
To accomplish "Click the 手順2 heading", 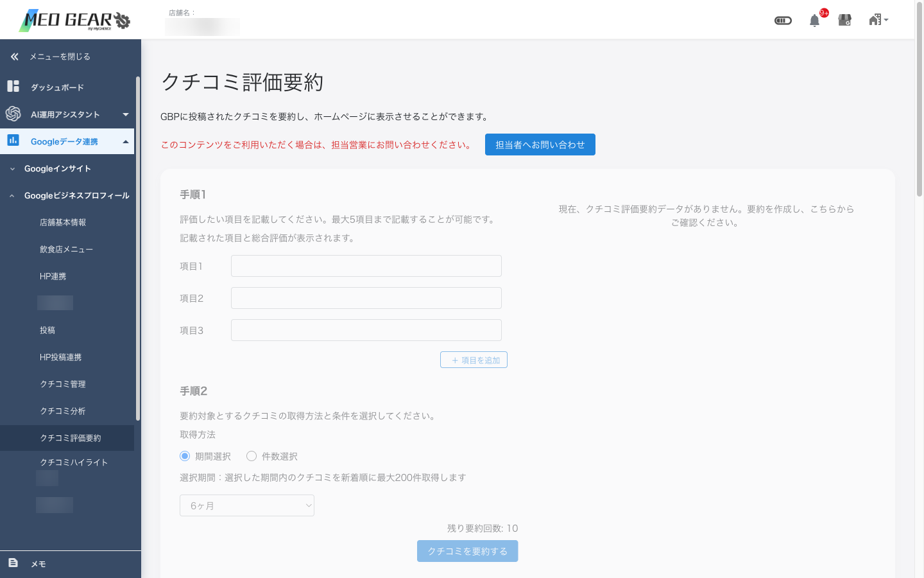I will 193,391.
